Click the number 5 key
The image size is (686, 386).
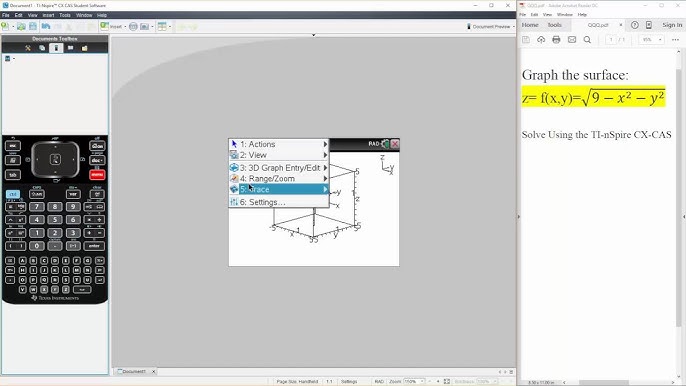pos(55,219)
